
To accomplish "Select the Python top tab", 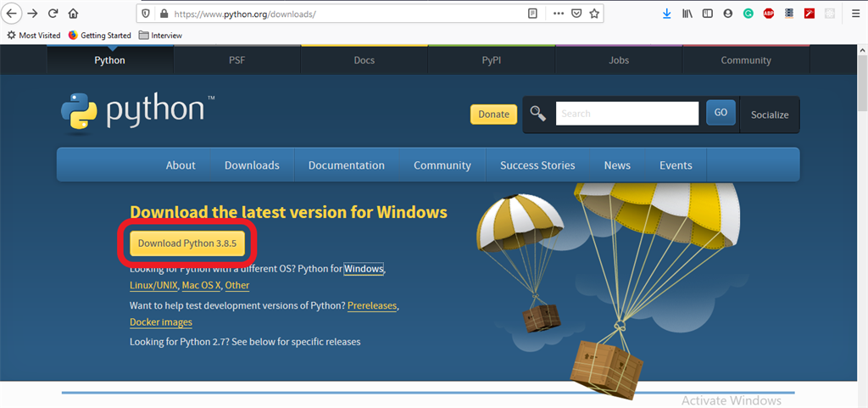I will [x=109, y=60].
